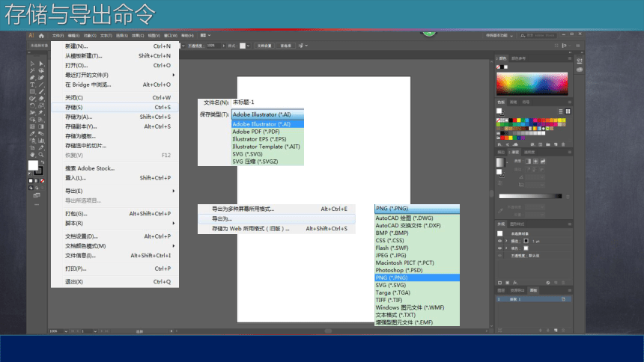Select the Direct Selection tool
Image resolution: width=644 pixels, height=362 pixels.
click(41, 64)
